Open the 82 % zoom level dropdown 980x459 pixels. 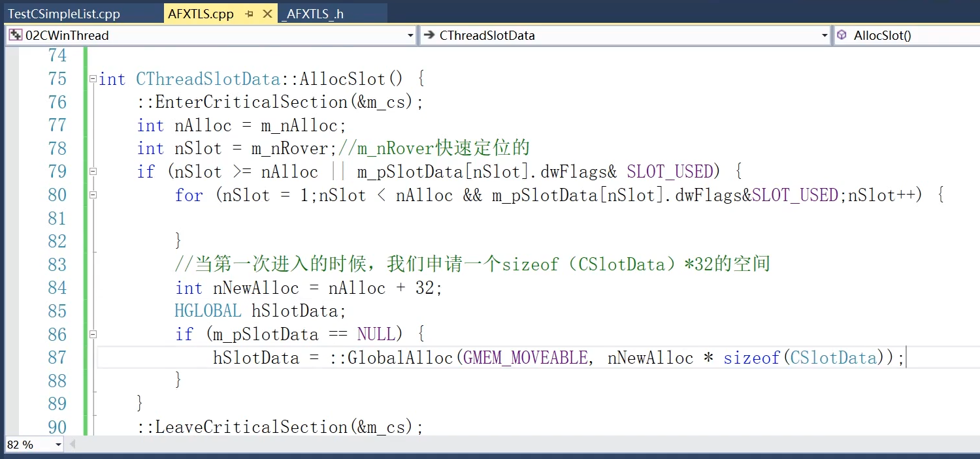58,445
